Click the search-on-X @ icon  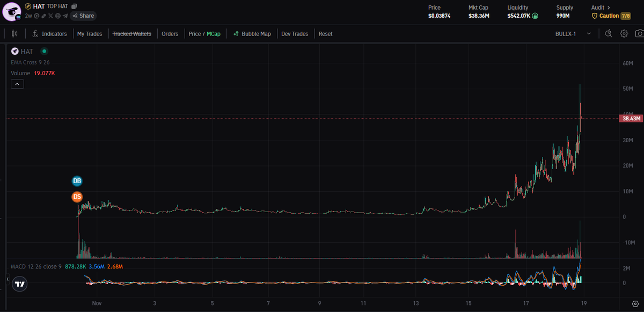pos(36,16)
